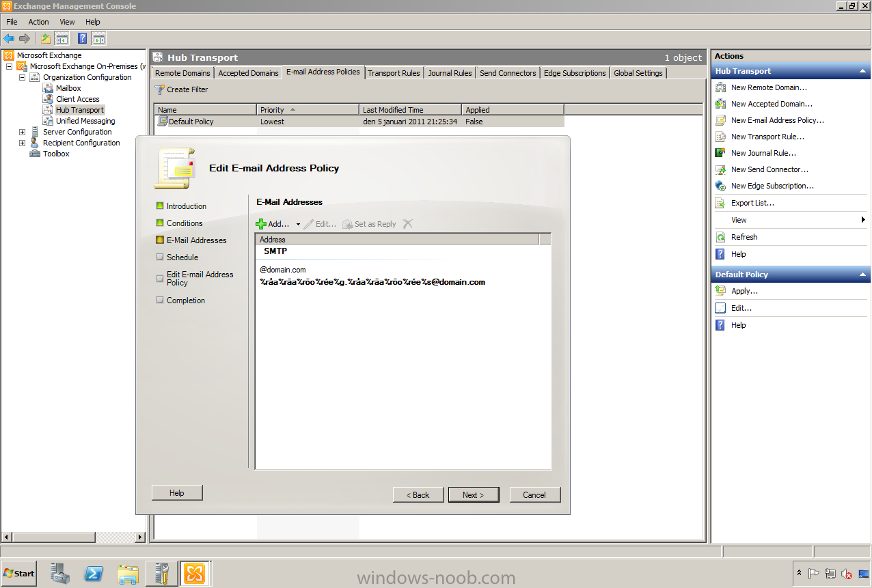872x588 pixels.
Task: Click the New Accepted Domain icon
Action: coord(720,104)
